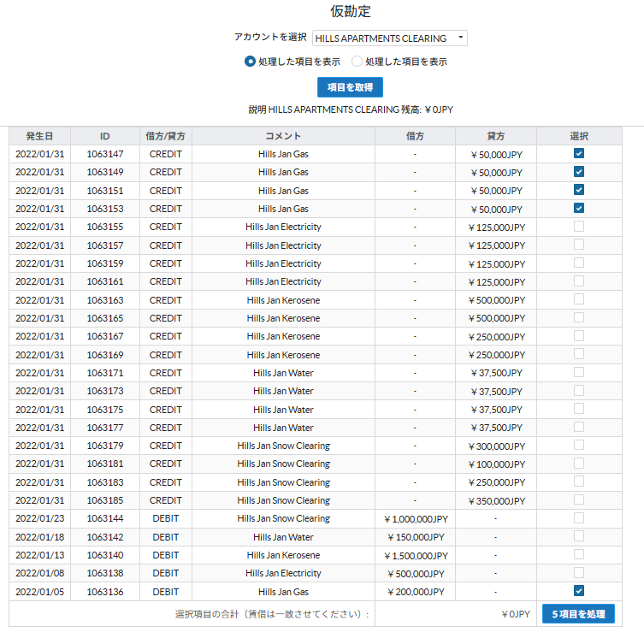The width and height of the screenshot is (644, 644).
Task: Click the コメント column header
Action: [x=283, y=136]
